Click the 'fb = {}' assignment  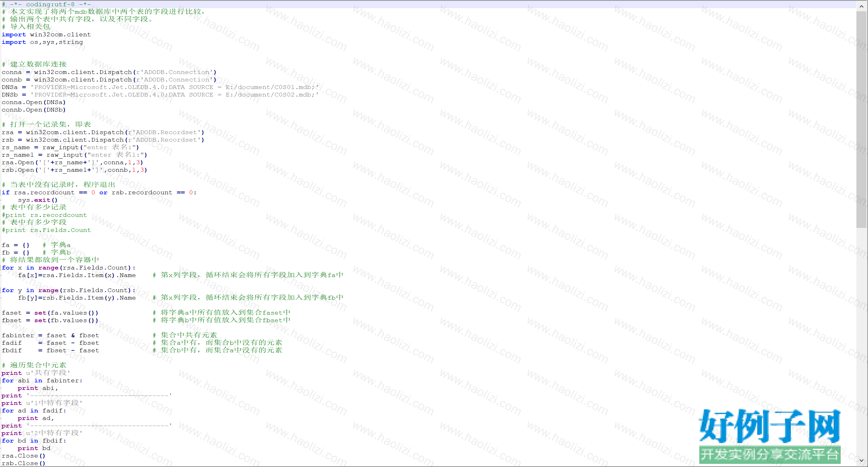(x=16, y=252)
